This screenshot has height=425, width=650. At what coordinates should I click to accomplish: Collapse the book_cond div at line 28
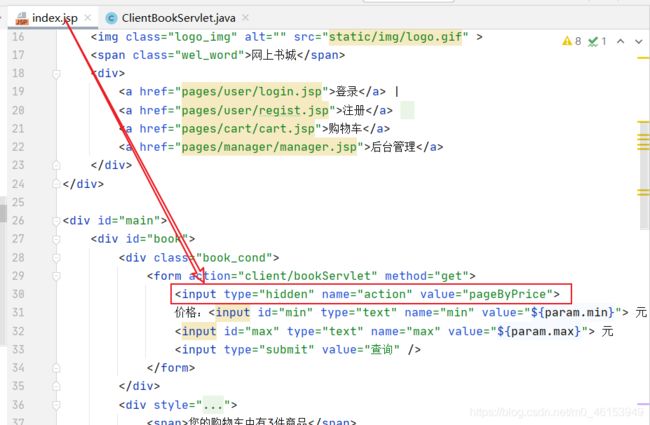(56, 258)
